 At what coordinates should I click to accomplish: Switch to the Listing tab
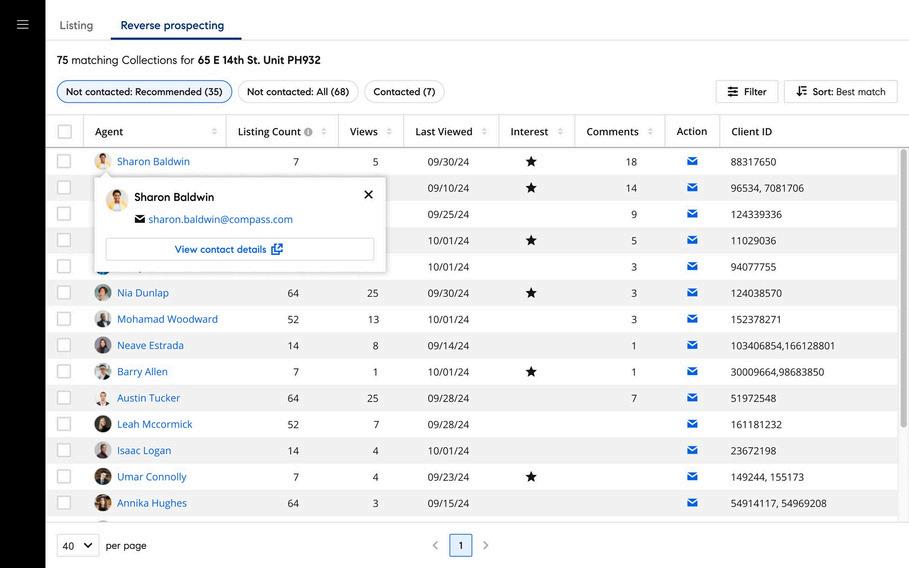(x=76, y=25)
